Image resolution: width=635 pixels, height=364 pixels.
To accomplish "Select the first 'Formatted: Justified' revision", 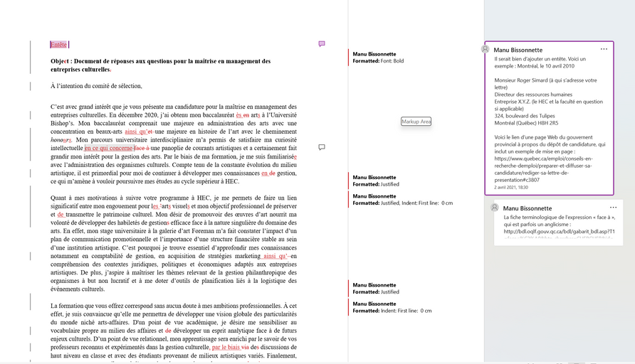I will click(x=376, y=184).
